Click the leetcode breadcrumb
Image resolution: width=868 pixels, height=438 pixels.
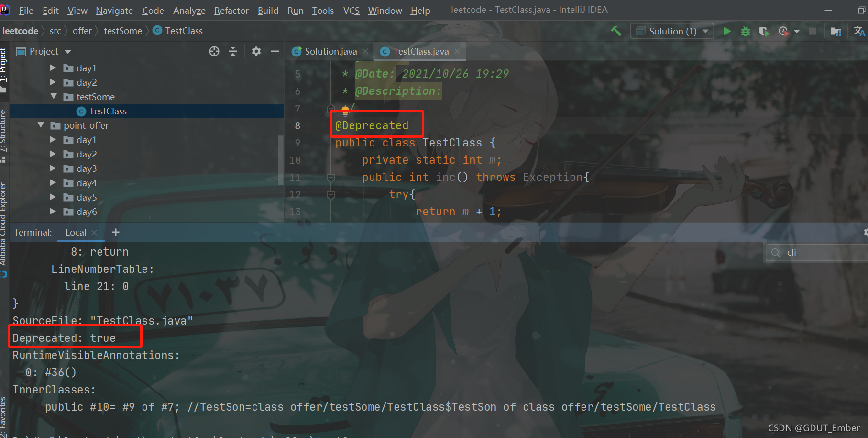20,31
